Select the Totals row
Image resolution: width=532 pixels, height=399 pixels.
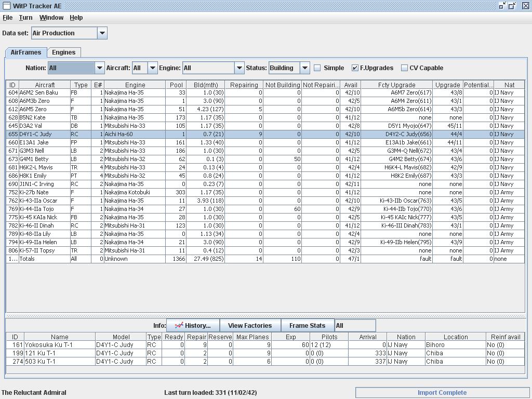pyautogui.click(x=265, y=259)
